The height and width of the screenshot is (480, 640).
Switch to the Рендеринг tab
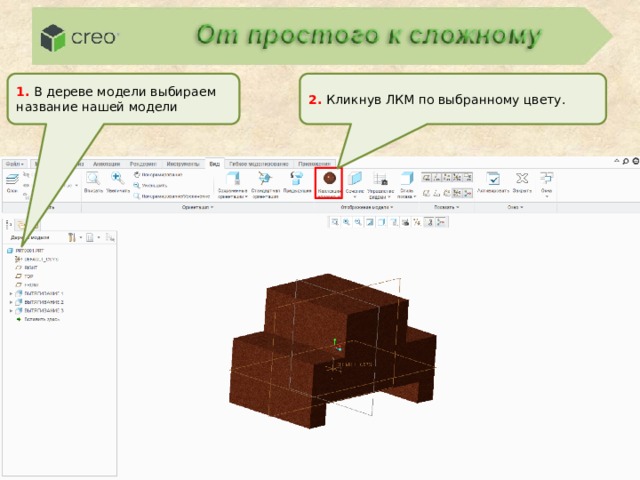[x=143, y=164]
